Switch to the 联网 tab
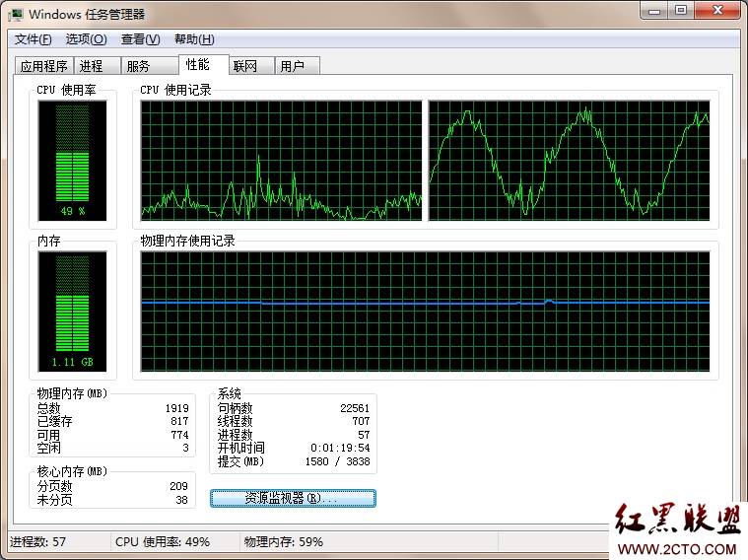748x560 pixels. pos(251,66)
